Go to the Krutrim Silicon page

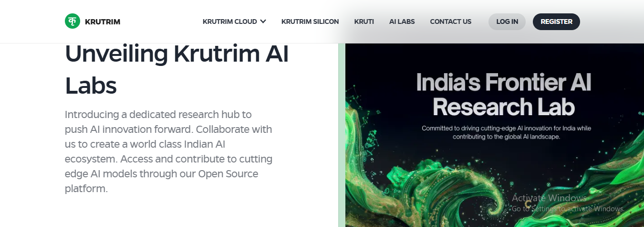tap(310, 22)
